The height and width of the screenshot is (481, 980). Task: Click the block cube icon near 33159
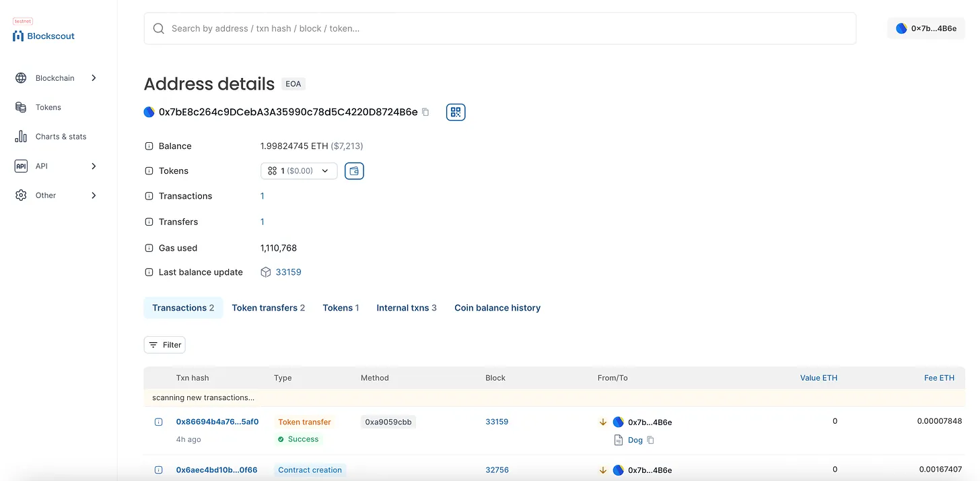[x=266, y=272]
